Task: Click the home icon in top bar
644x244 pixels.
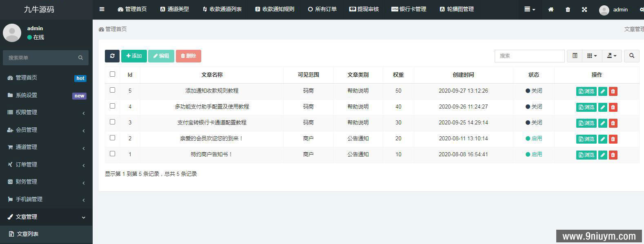Action: (551, 9)
